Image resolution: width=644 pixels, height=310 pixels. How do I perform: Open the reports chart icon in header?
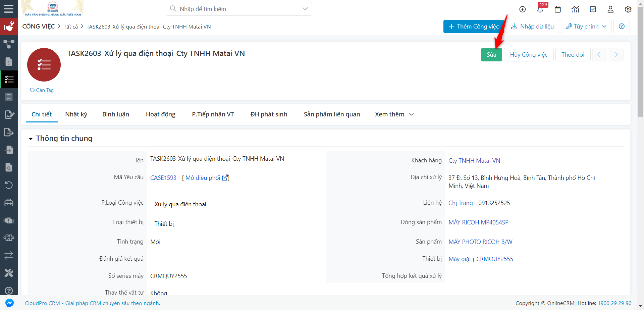point(576,9)
